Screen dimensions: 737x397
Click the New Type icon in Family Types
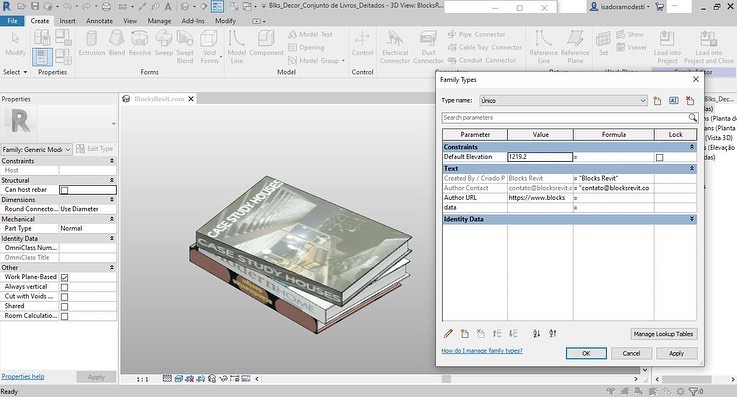(x=657, y=101)
